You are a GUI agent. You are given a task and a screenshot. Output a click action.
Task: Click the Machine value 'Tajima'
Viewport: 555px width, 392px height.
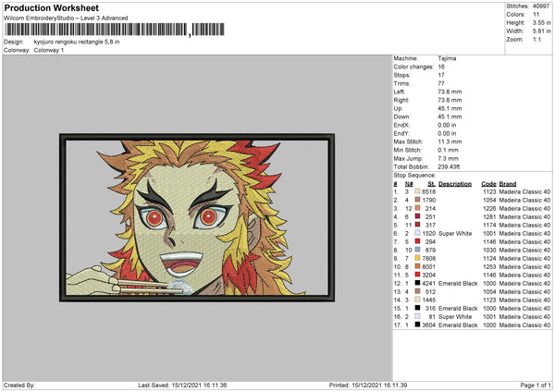click(447, 58)
